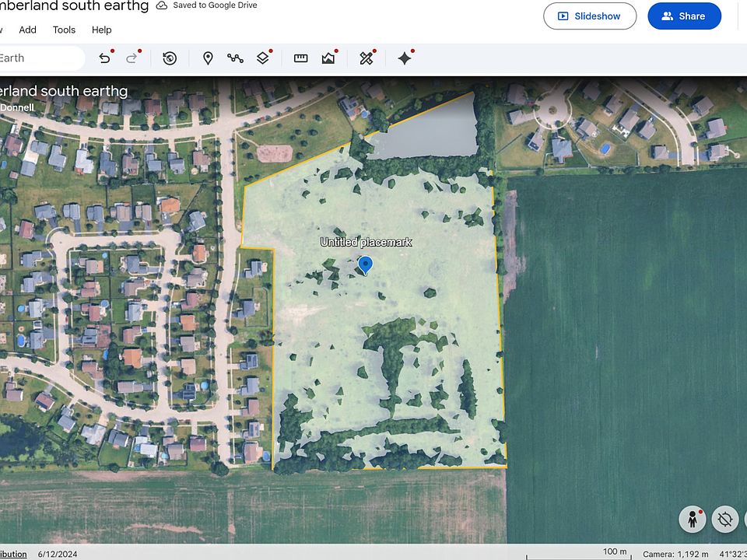Select the Add placemark pin tool
Screen dimensions: 747x560
coord(208,58)
